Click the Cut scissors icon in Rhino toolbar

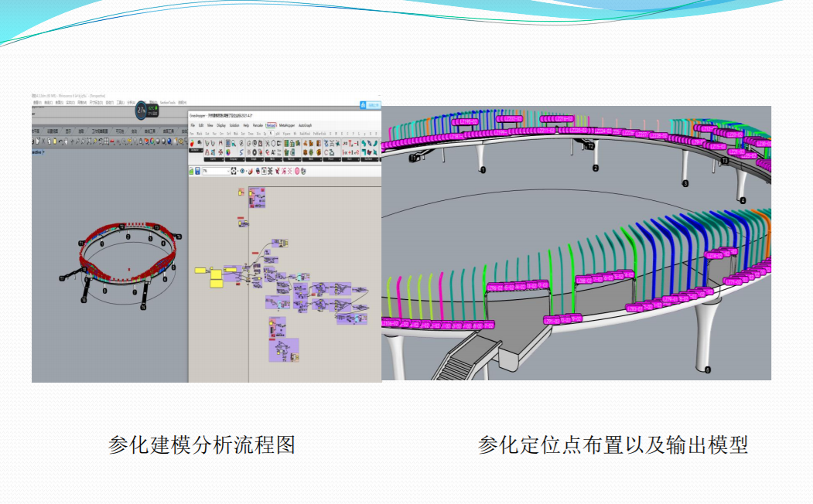pyautogui.click(x=43, y=141)
